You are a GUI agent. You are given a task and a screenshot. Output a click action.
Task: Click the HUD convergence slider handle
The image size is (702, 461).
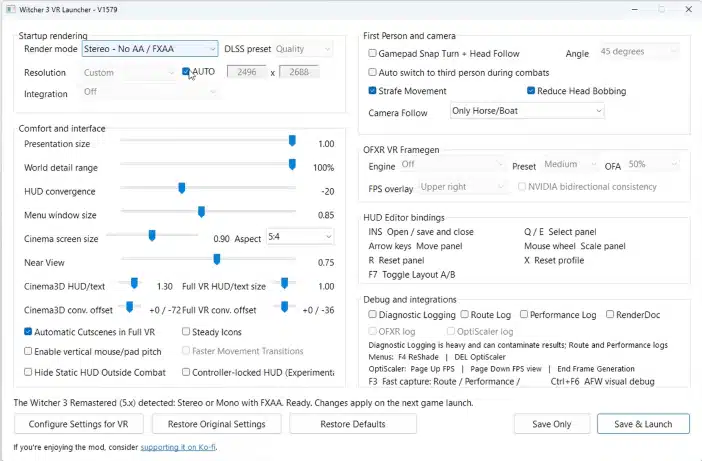pyautogui.click(x=181, y=188)
